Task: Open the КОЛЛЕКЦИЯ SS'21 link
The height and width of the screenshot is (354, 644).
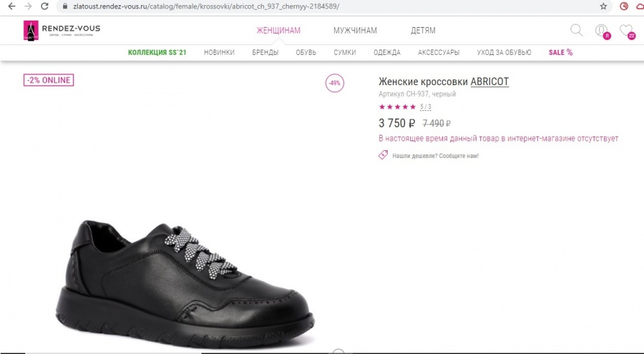Action: coord(157,52)
